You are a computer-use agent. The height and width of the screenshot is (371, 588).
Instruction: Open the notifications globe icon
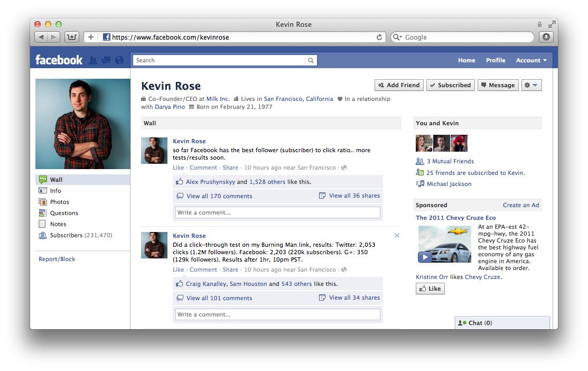point(119,60)
